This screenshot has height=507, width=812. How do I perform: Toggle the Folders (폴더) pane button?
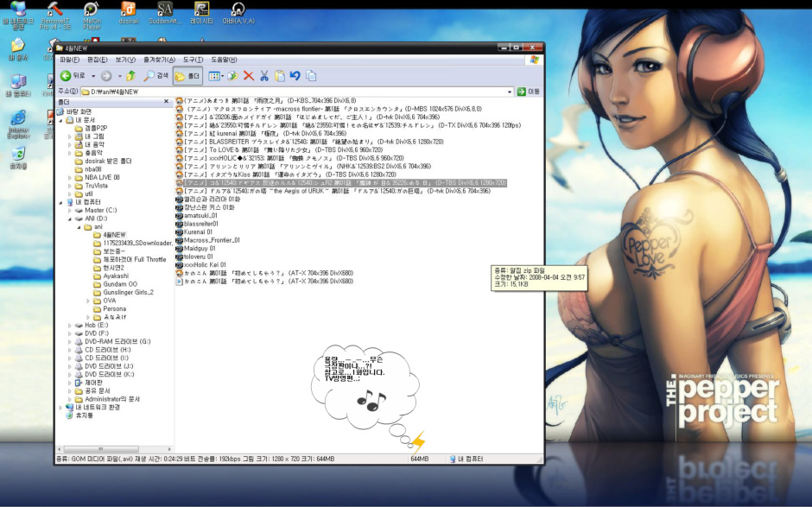pos(187,76)
